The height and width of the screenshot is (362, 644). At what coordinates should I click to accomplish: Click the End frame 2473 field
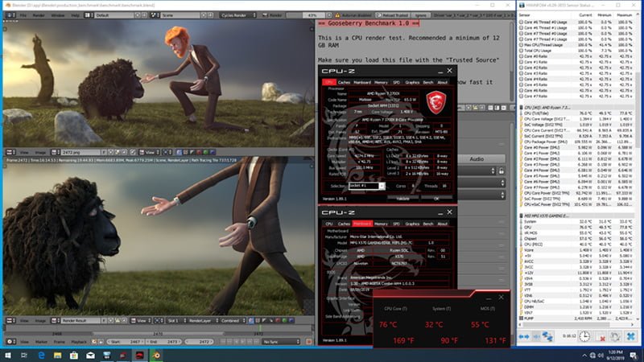tap(164, 341)
